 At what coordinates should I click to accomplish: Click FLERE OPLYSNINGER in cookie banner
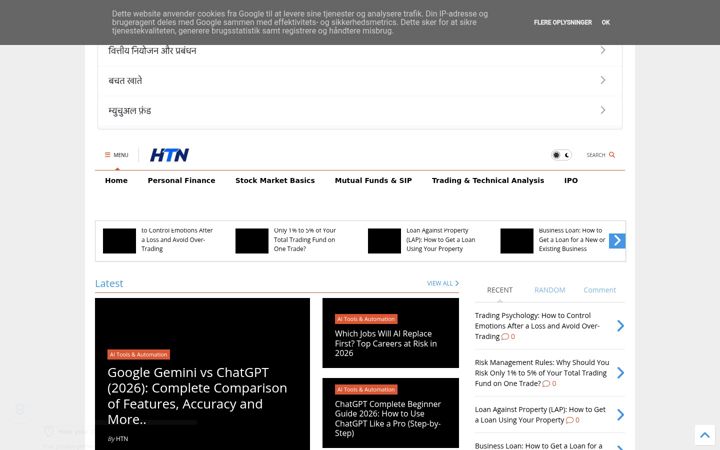[x=562, y=22]
